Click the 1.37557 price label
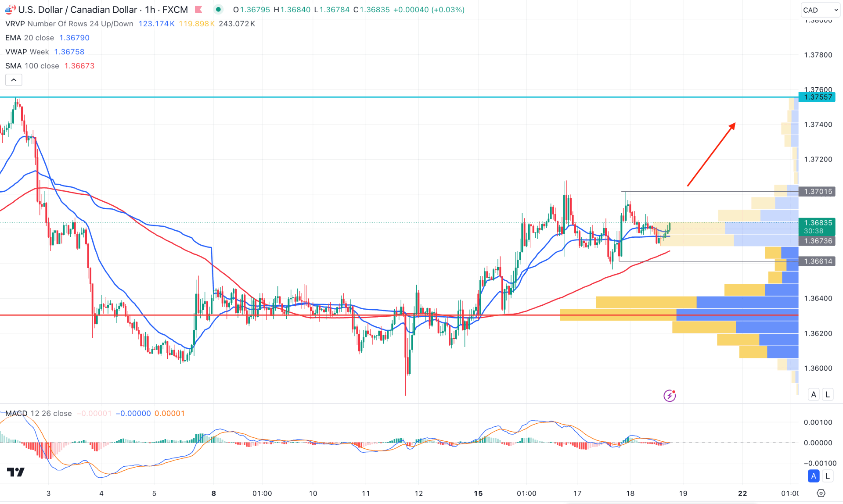Screen dimensions: 843x504 [818, 97]
